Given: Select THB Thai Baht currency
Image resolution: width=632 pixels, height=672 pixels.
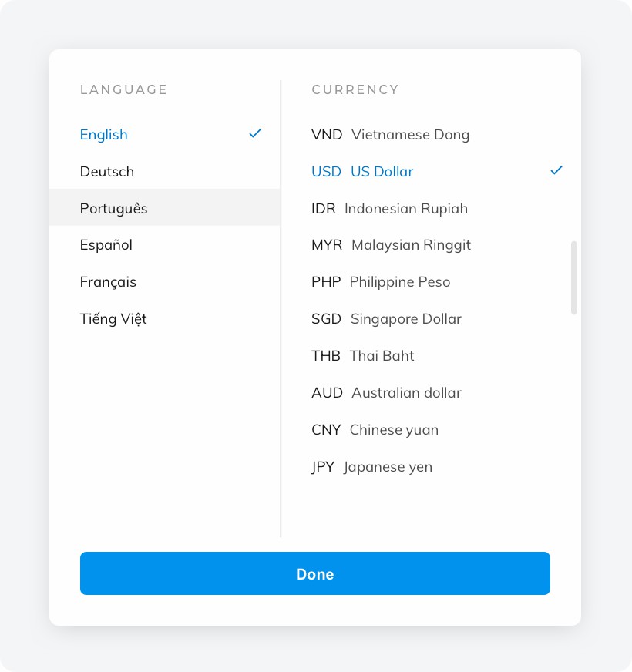Looking at the screenshot, I should [362, 356].
